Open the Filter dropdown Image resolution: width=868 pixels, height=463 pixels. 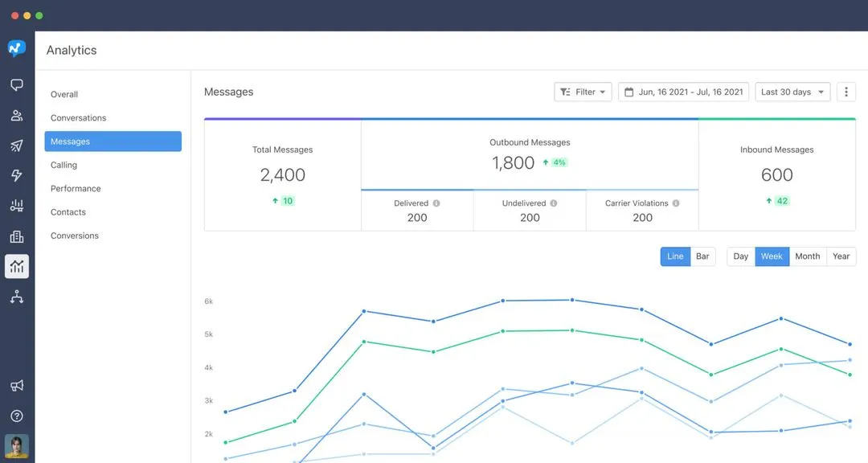pos(582,92)
